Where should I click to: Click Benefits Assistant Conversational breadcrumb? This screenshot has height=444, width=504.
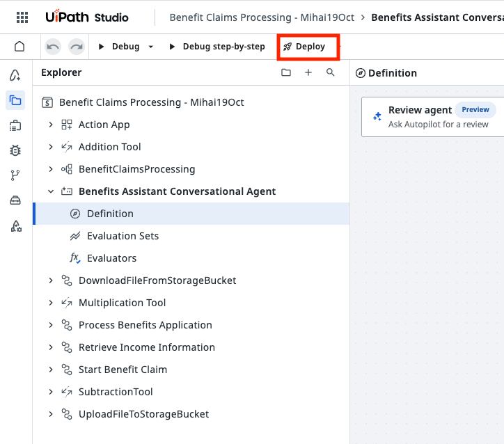(x=437, y=17)
